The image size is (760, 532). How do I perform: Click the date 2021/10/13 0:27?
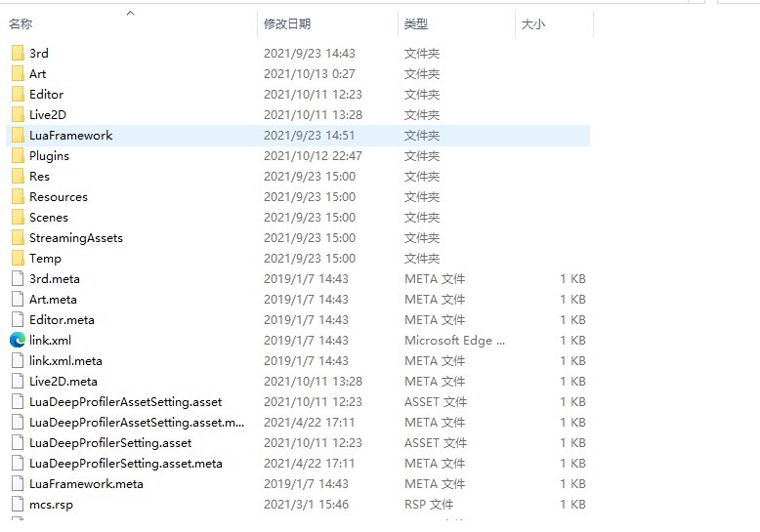coord(310,73)
